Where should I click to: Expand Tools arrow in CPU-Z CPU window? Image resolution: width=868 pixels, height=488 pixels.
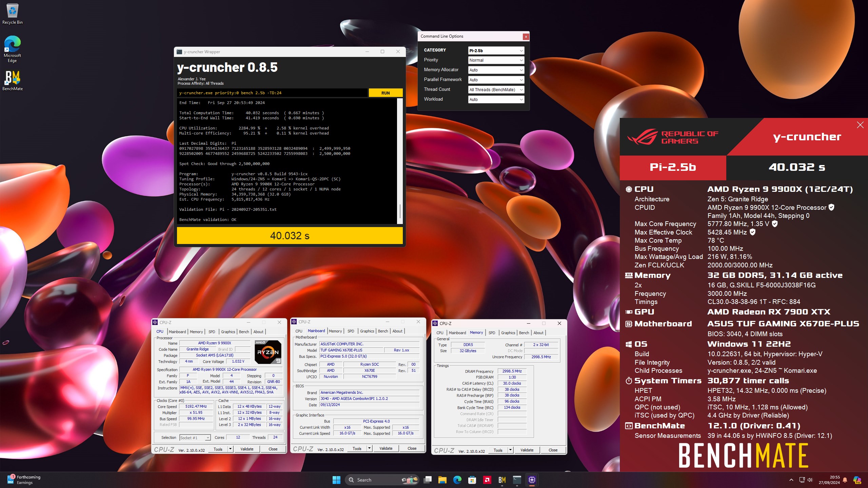click(x=230, y=449)
